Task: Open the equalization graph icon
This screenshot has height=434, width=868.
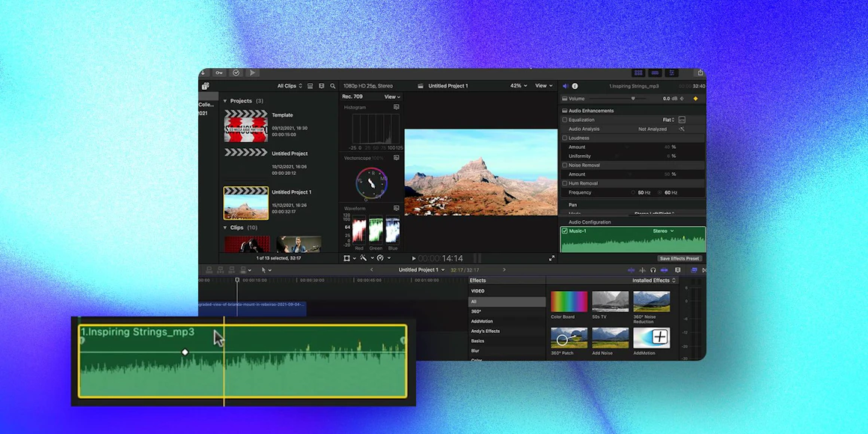Action: (682, 120)
